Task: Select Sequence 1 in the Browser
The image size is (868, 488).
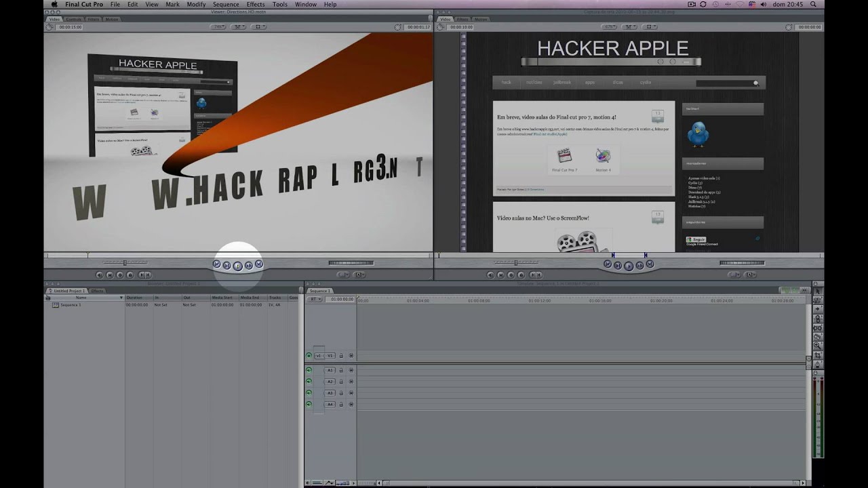Action: (x=71, y=305)
